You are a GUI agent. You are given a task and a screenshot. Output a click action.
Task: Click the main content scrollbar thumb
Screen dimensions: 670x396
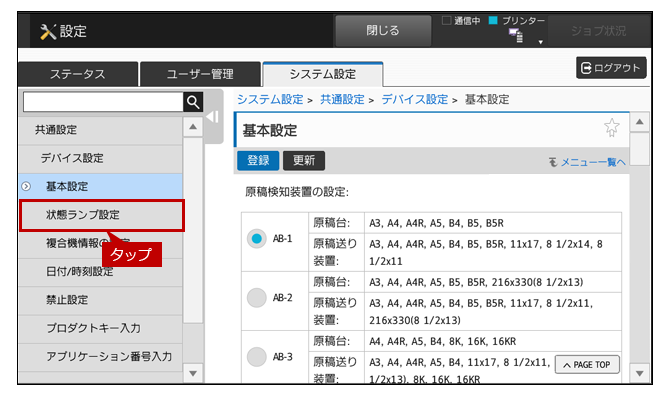[640, 149]
